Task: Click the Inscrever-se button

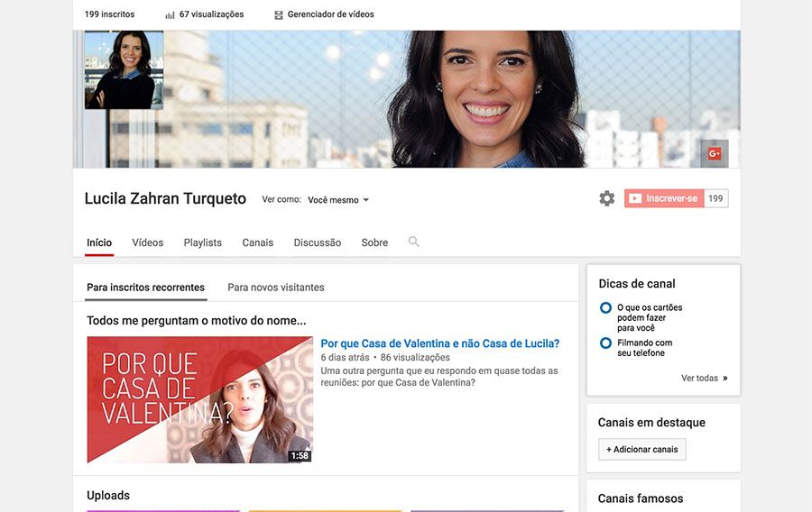Action: (664, 198)
